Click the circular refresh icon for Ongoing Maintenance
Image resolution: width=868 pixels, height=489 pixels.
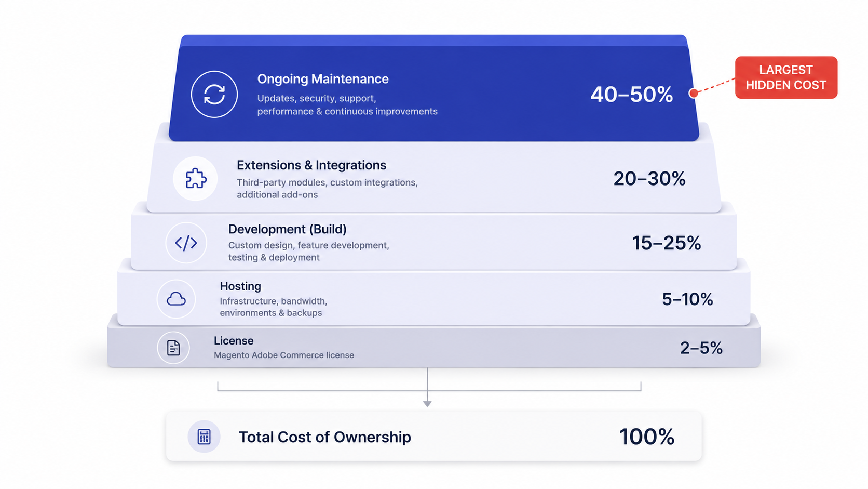(x=214, y=95)
